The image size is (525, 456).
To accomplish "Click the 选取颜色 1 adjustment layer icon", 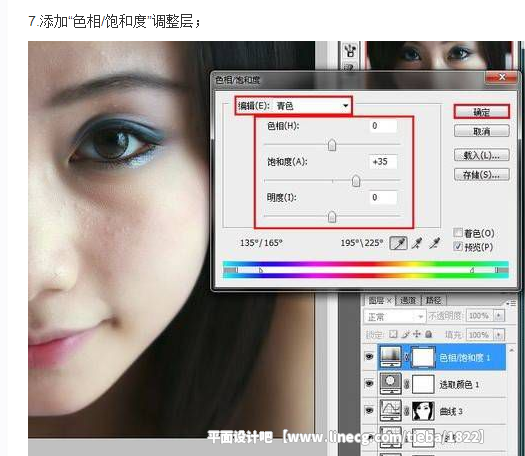I will (391, 384).
